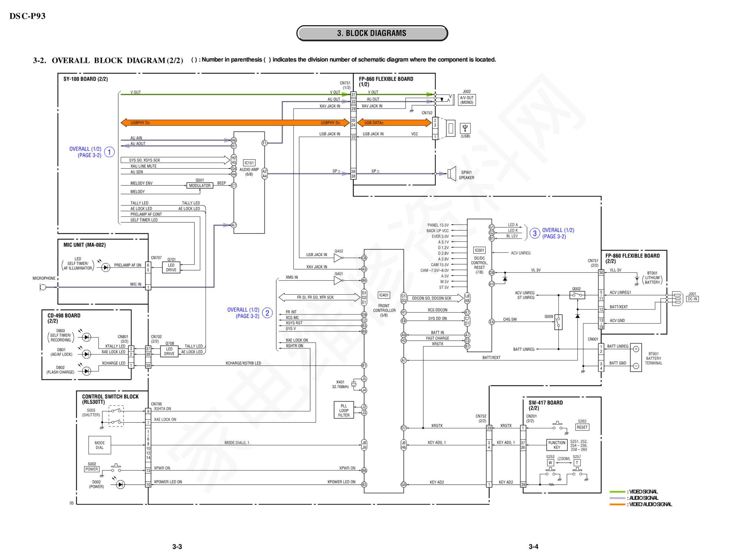Click the PANEL 13.5V output label
745x560 pixels.
tap(438, 225)
